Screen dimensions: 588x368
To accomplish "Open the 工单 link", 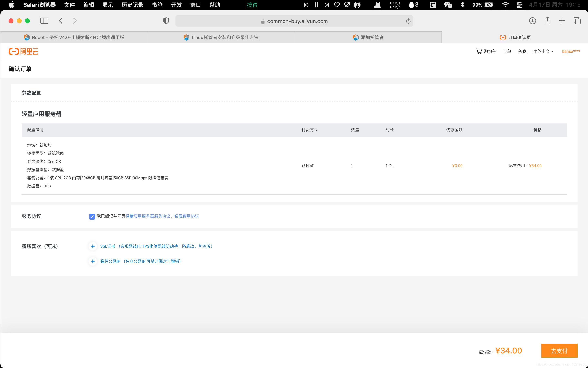I will click(507, 51).
